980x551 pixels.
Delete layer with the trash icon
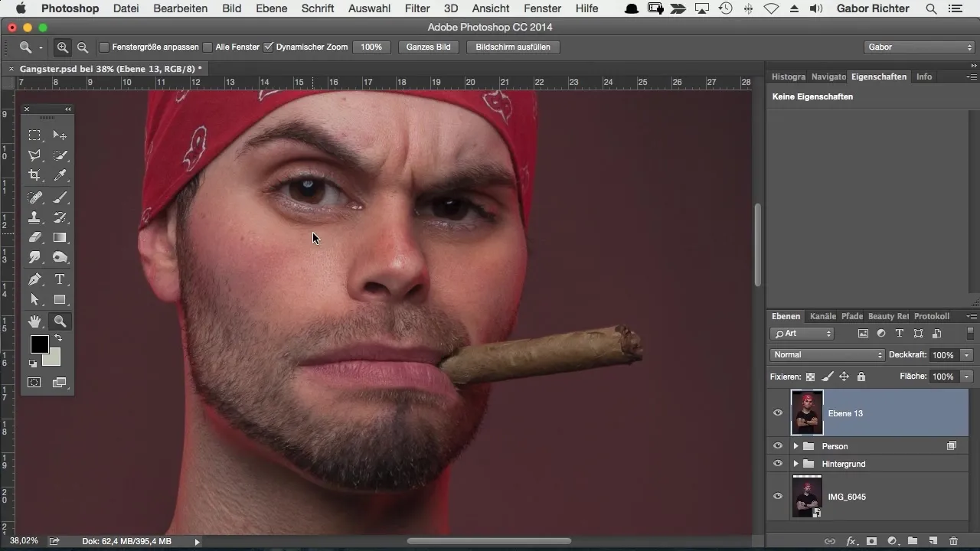(954, 541)
